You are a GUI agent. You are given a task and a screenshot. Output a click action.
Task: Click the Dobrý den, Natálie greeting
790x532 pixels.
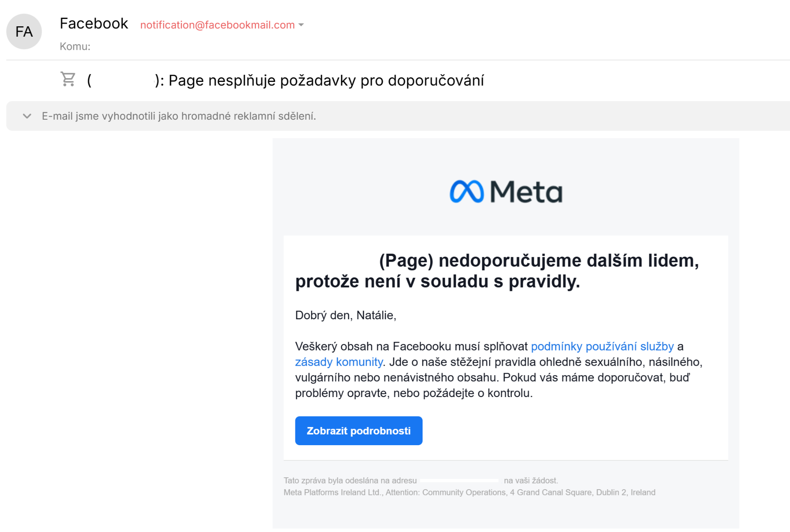(346, 316)
